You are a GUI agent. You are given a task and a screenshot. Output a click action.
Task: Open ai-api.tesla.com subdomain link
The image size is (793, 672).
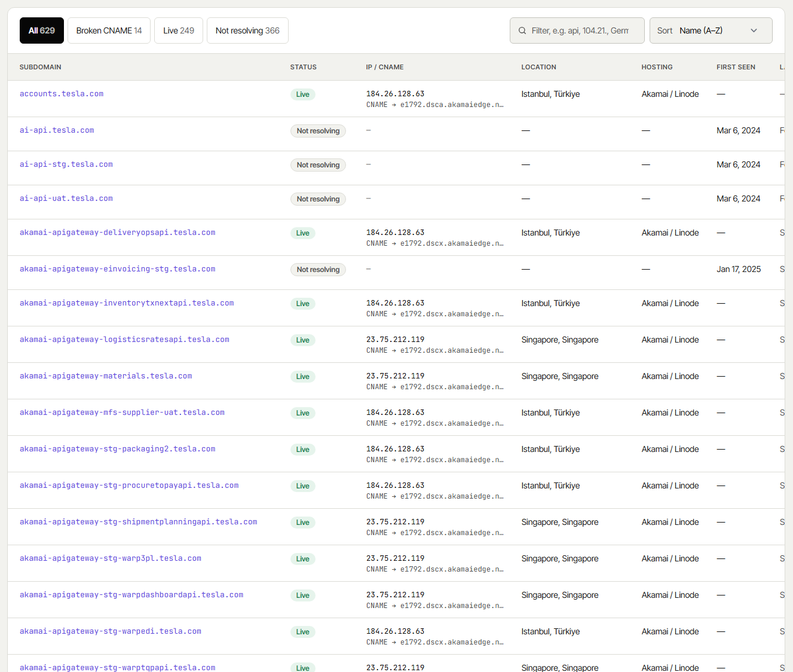pyautogui.click(x=57, y=130)
